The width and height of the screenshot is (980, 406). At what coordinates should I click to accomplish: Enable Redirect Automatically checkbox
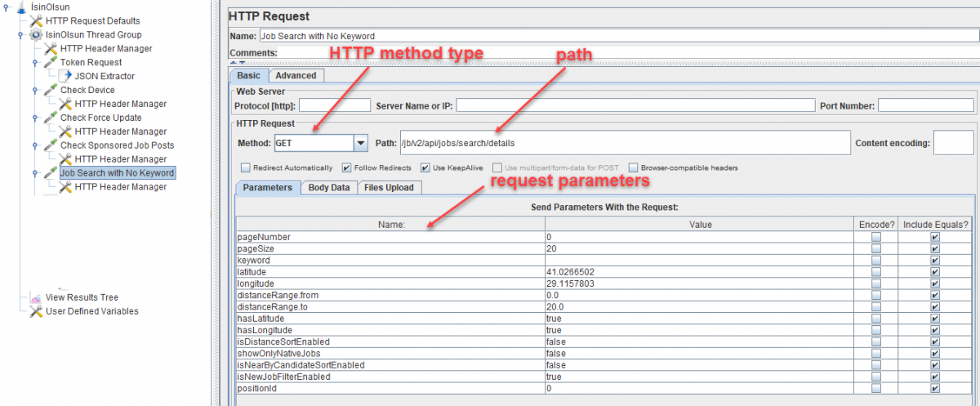[x=245, y=167]
